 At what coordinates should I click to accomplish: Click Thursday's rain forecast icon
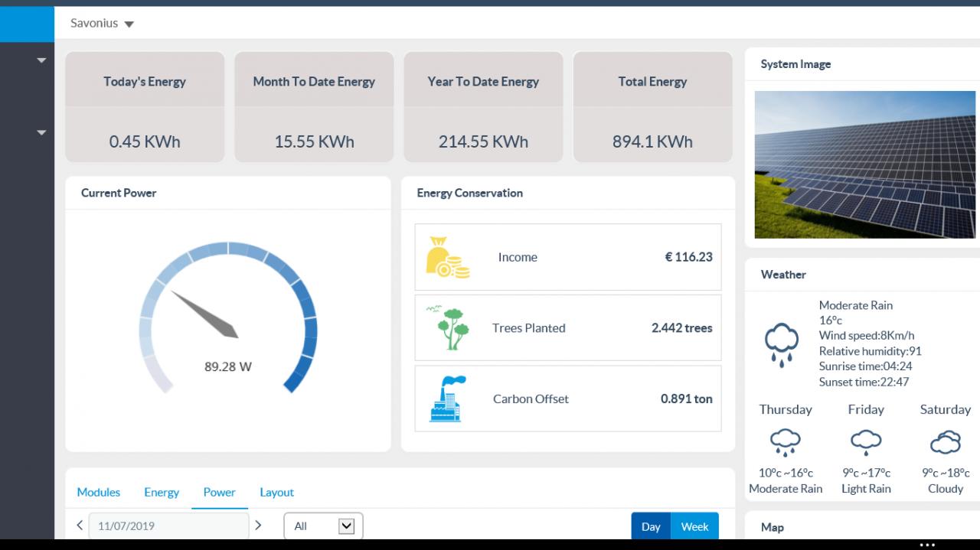(786, 443)
